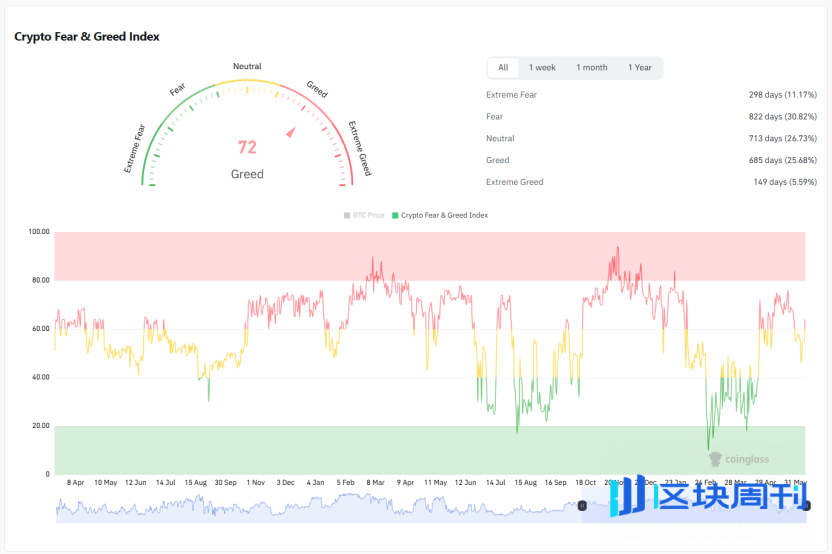Click 298 days (11.17%) value

tap(783, 94)
